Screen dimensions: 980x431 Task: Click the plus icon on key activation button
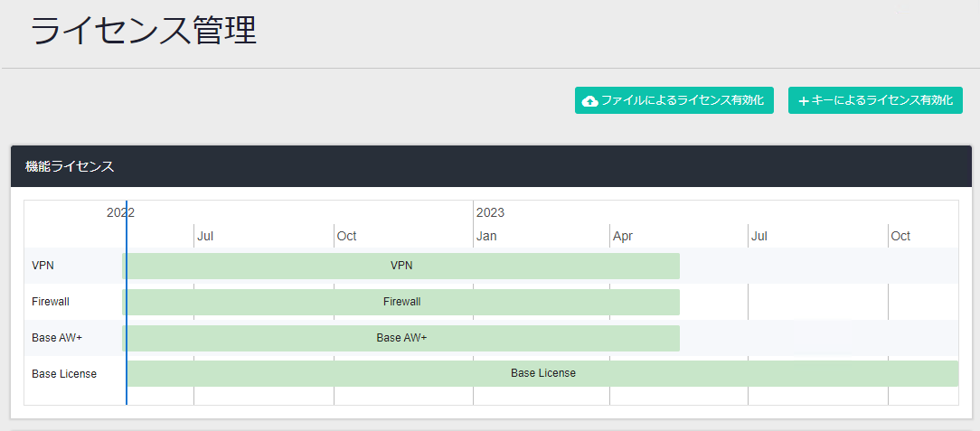[x=804, y=101]
